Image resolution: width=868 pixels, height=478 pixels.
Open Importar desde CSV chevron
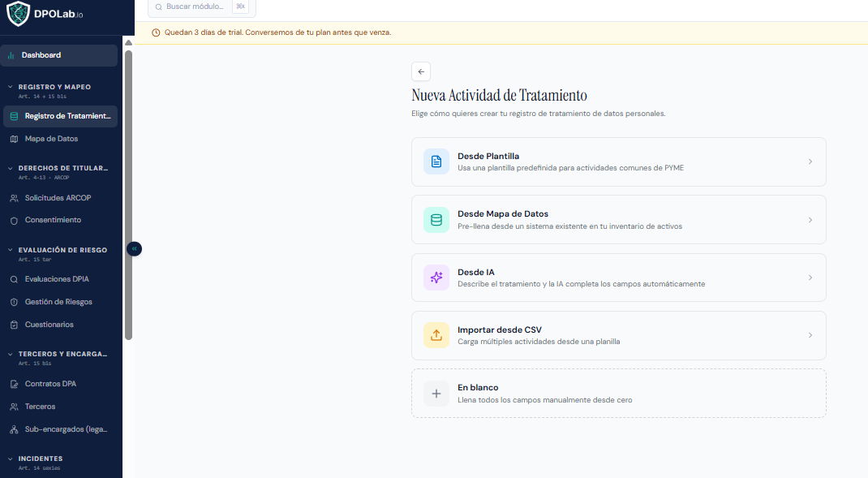tap(810, 335)
